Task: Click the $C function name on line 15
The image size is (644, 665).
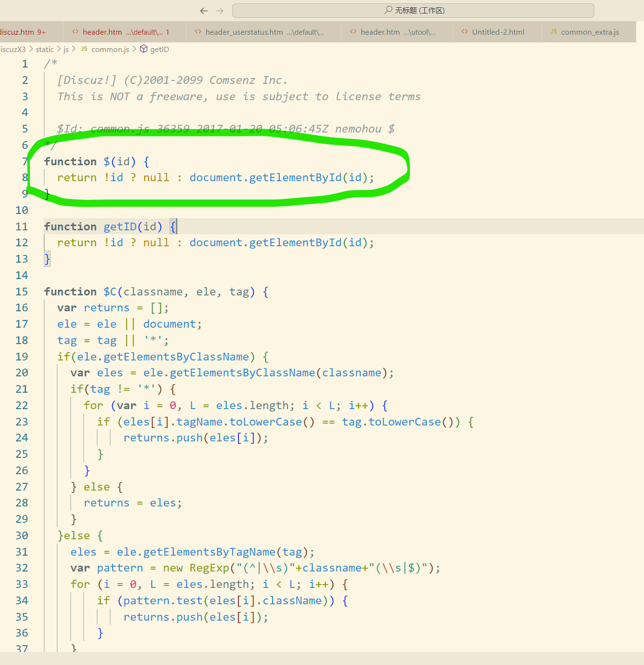Action: (x=110, y=292)
